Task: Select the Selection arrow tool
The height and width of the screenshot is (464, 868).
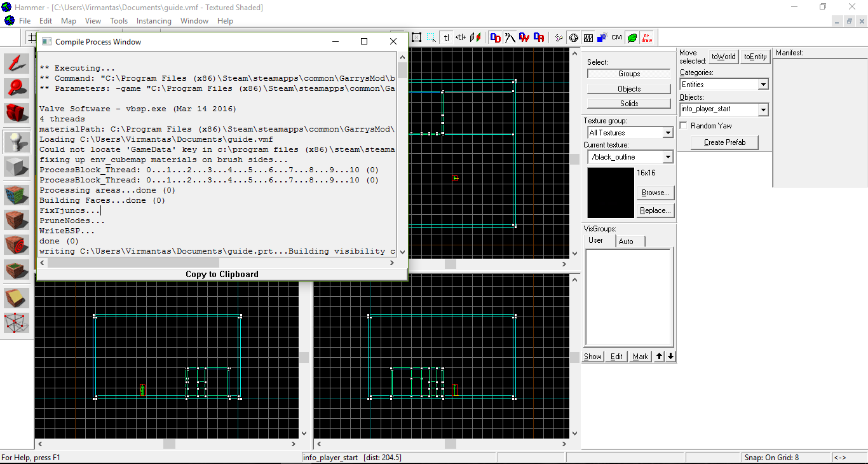Action: click(17, 63)
